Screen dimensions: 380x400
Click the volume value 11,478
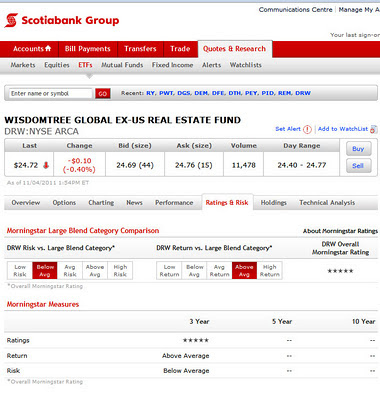(244, 165)
